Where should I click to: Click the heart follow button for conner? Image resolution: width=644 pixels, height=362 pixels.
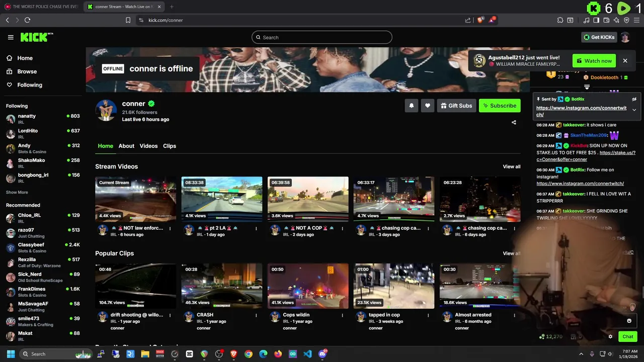pos(428,106)
